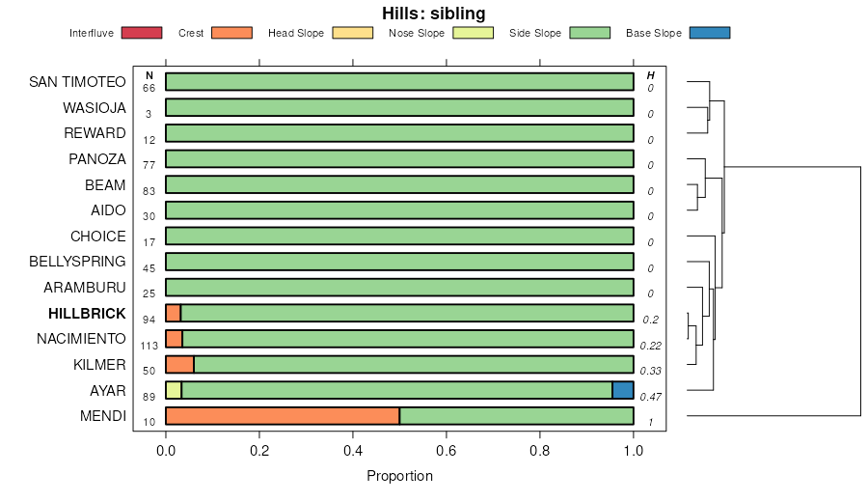Image resolution: width=868 pixels, height=502 pixels.
Task: Click the SAN TIMOTEO green bar
Action: coord(399,81)
